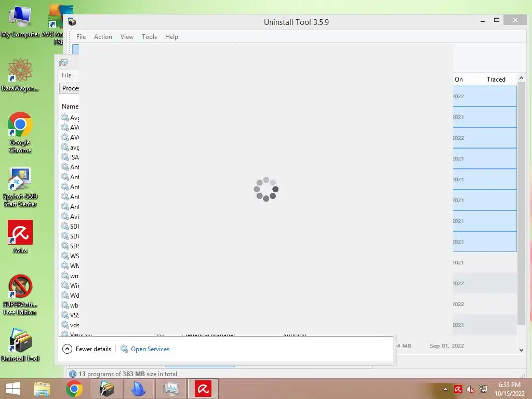Click the Fewer details button

(x=87, y=349)
